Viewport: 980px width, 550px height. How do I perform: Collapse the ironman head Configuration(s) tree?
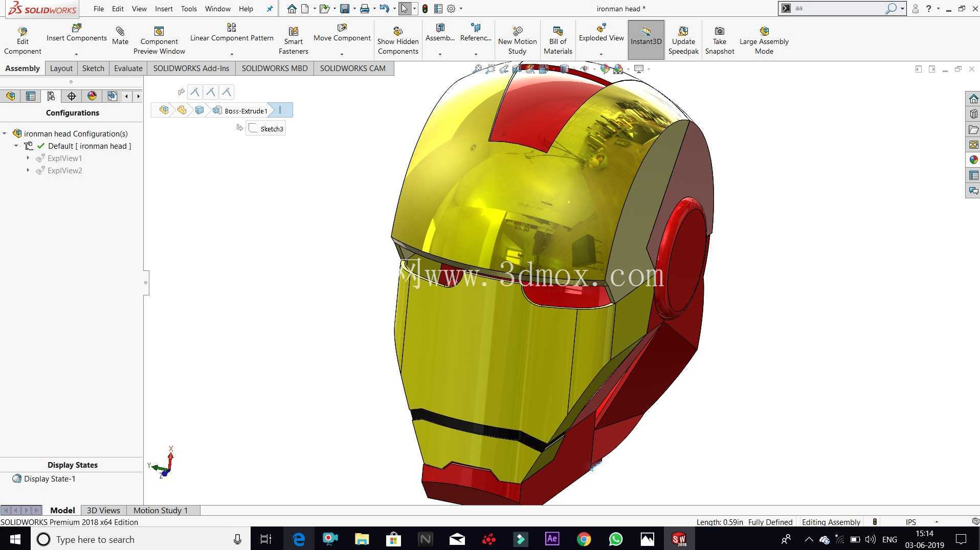(x=5, y=133)
